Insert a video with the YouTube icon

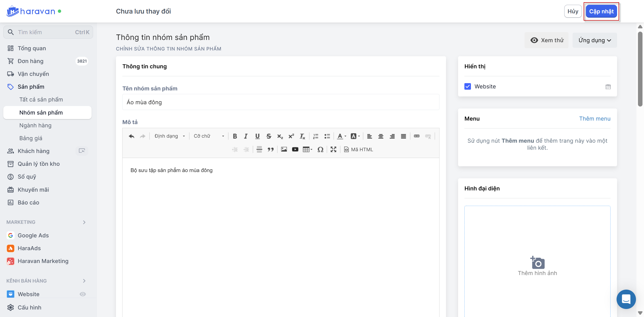click(295, 149)
